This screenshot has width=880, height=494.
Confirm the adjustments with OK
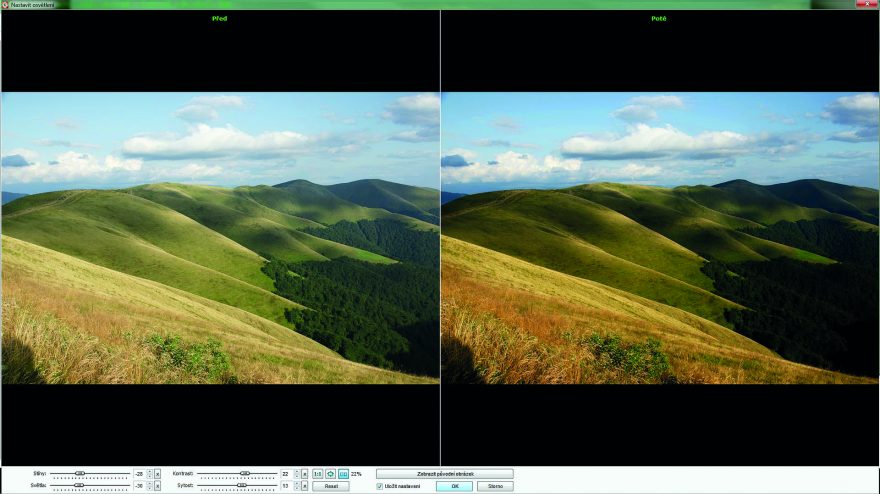pos(453,486)
